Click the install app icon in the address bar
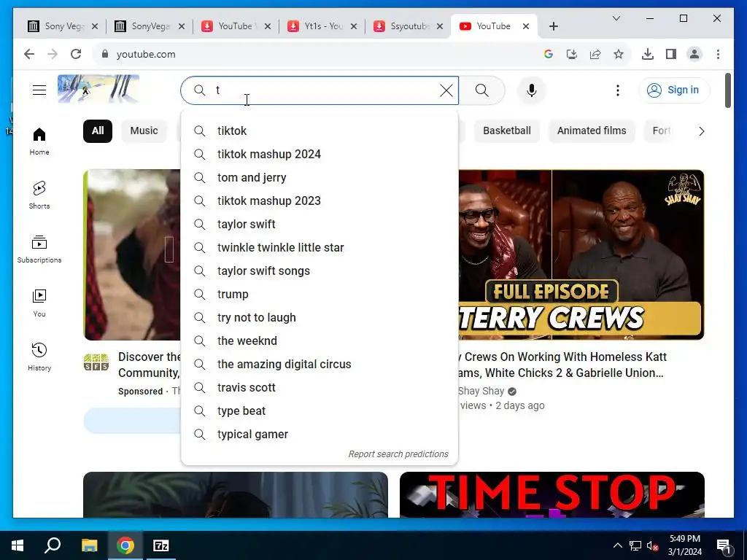The width and height of the screenshot is (747, 560). 572,54
